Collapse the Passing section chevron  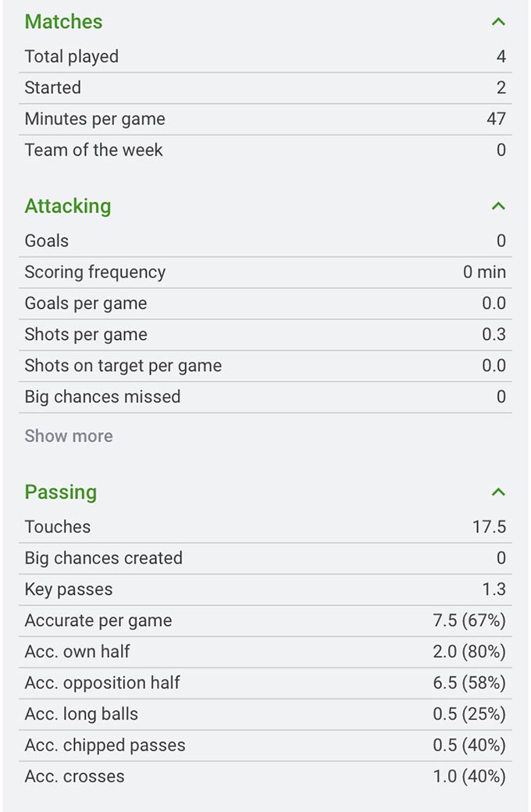498,492
